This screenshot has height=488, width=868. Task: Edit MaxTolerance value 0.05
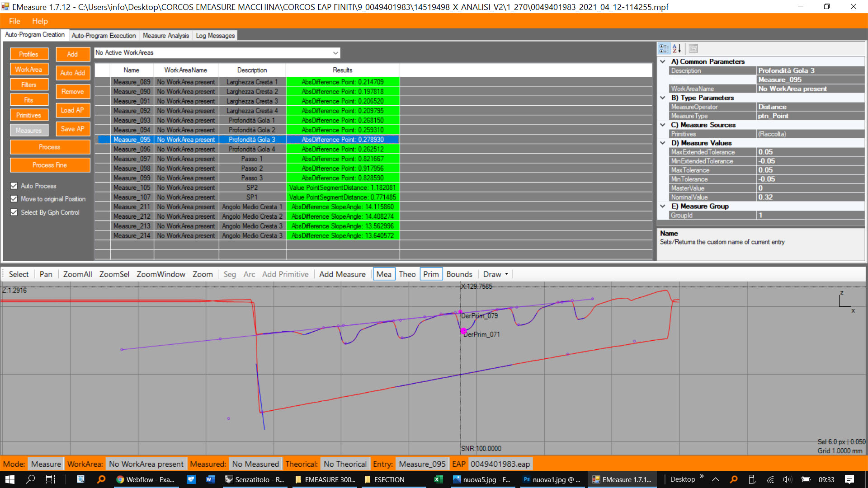tap(810, 170)
